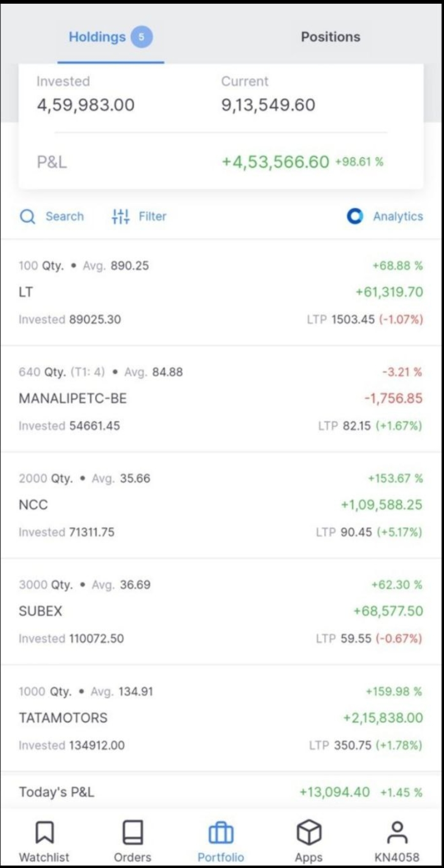444x868 pixels.
Task: Tap the Search magnifier icon
Action: click(28, 216)
